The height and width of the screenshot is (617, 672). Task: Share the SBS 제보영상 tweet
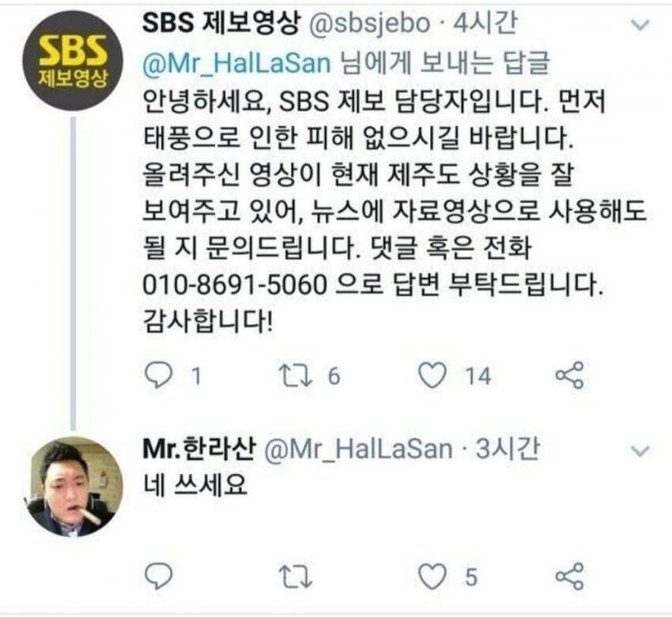point(569,375)
